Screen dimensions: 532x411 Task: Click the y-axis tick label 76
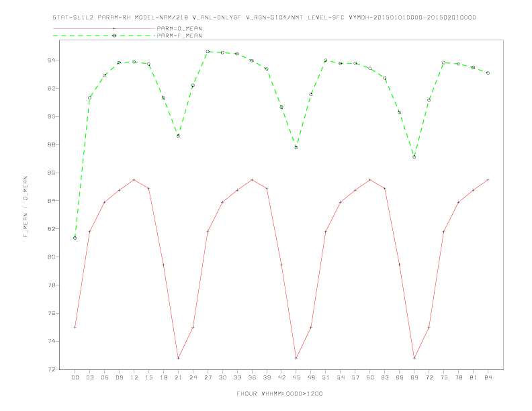52,314
